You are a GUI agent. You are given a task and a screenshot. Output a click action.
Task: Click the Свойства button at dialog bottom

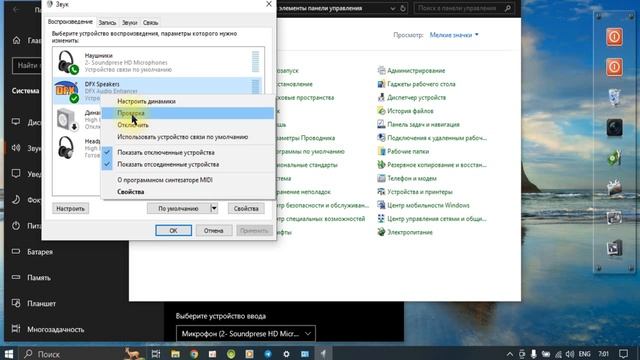pyautogui.click(x=246, y=209)
